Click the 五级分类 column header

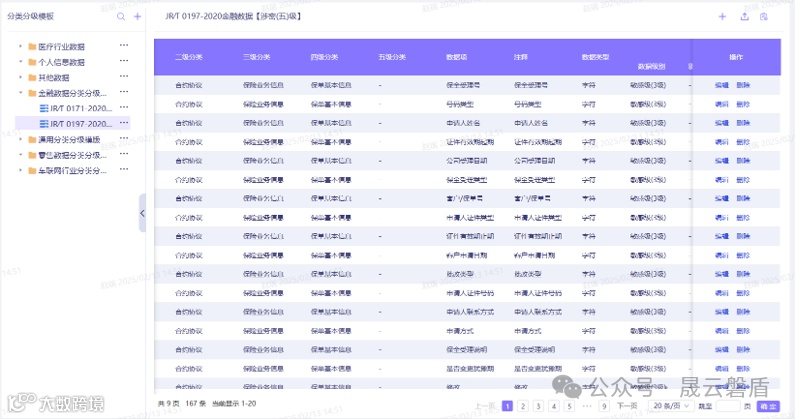392,57
